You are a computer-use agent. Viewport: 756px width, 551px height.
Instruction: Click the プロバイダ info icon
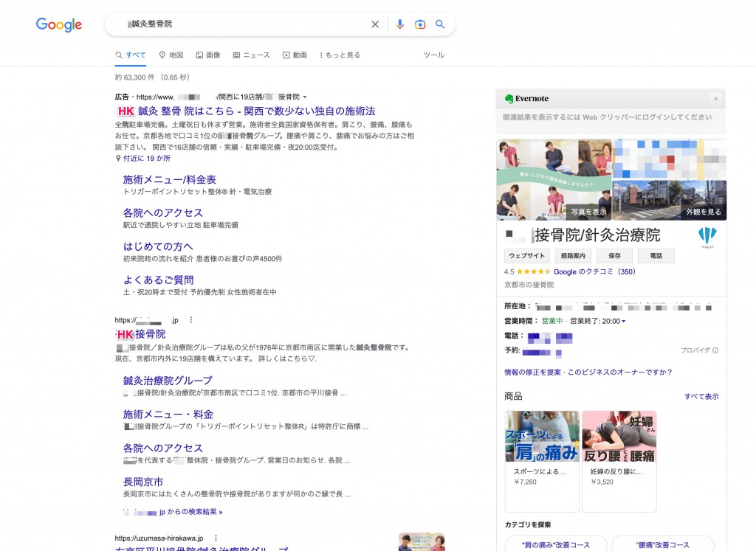click(x=715, y=350)
